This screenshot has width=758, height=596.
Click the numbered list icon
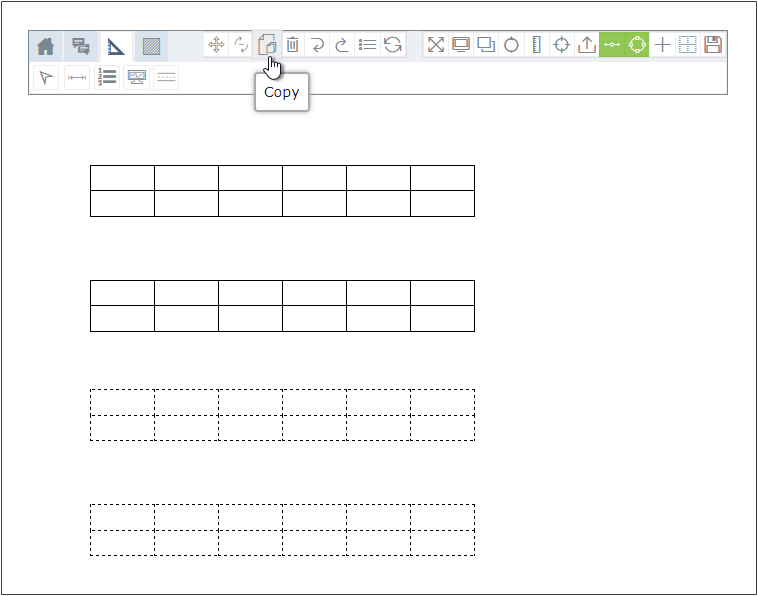click(x=107, y=77)
